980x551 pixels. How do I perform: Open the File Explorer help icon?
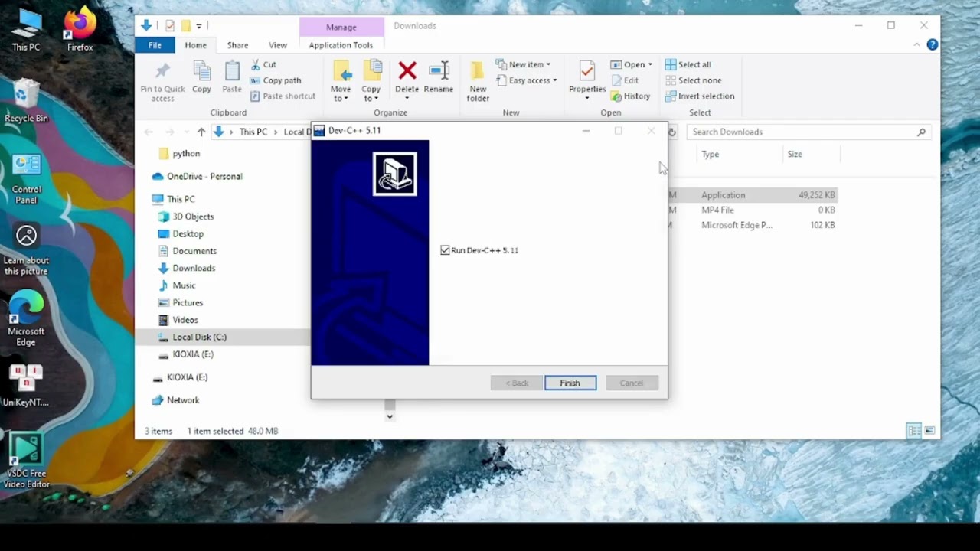[x=932, y=45]
